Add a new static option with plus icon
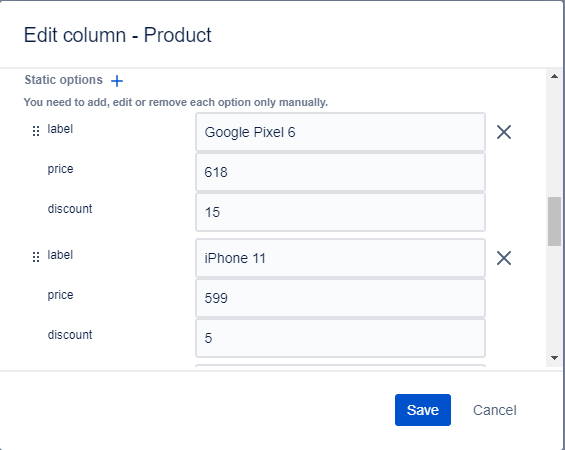This screenshot has height=450, width=565. [x=117, y=81]
